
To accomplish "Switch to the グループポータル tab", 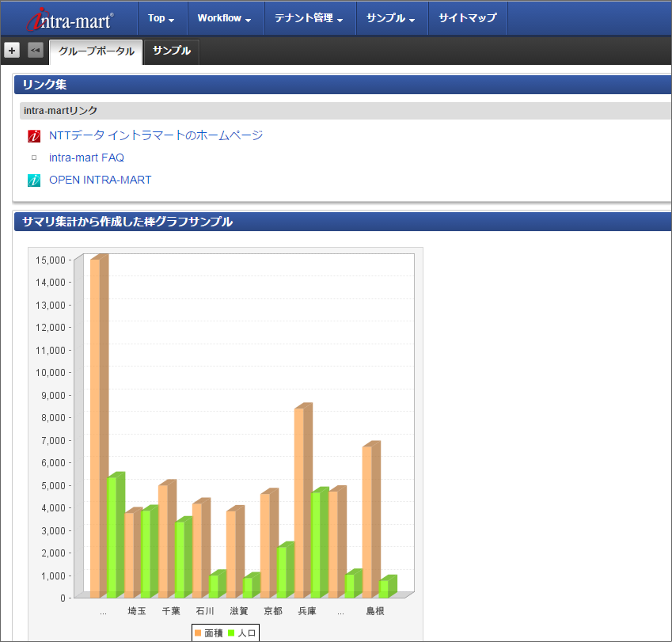I will [x=96, y=51].
